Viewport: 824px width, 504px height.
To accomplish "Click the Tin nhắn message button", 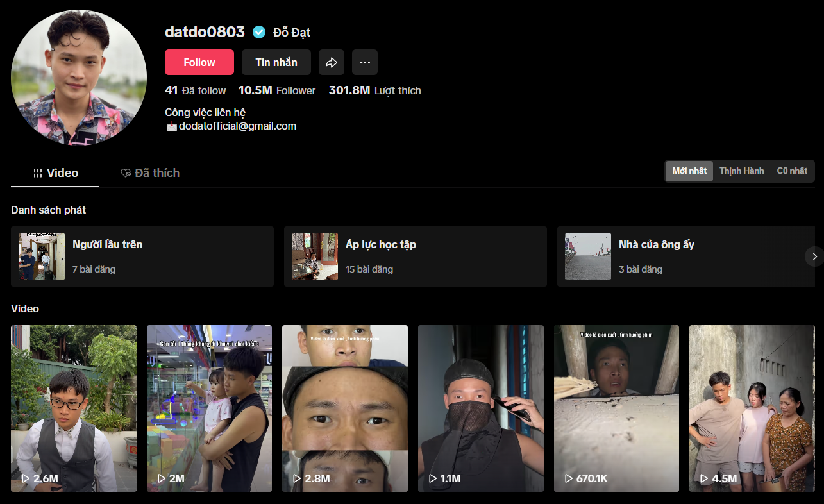I will click(276, 62).
